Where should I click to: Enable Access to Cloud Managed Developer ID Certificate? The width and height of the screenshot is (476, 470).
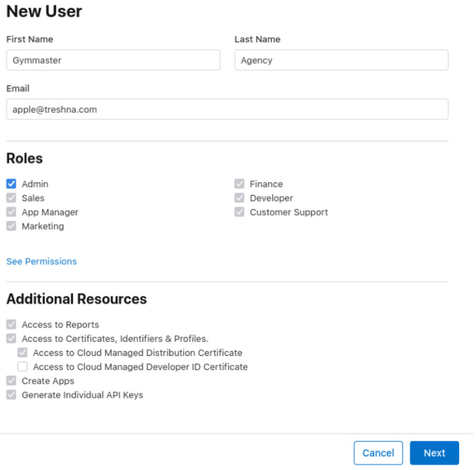pos(23,367)
